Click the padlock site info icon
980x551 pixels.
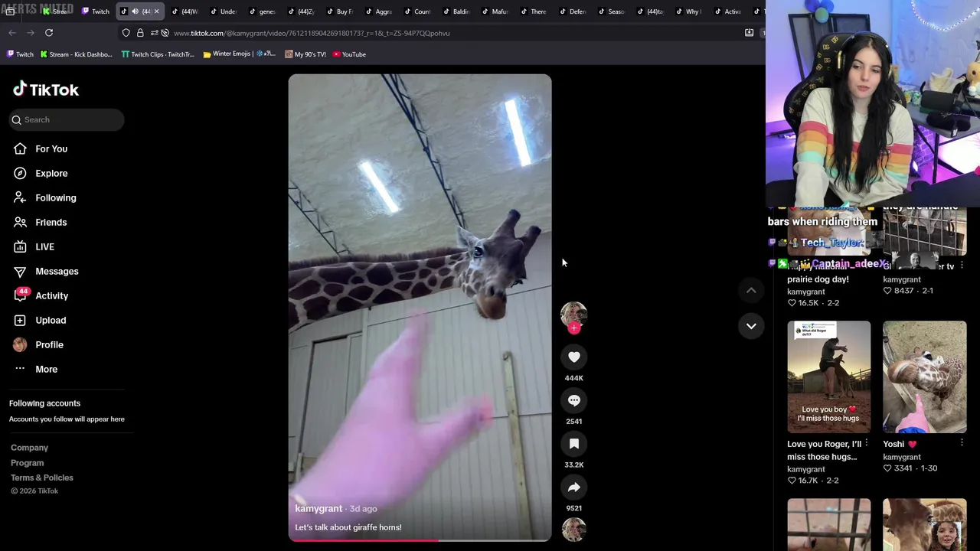140,33
